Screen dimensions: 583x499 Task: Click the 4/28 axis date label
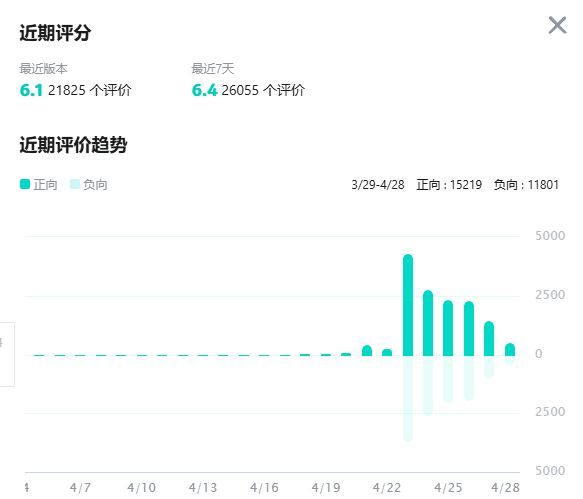pos(506,487)
